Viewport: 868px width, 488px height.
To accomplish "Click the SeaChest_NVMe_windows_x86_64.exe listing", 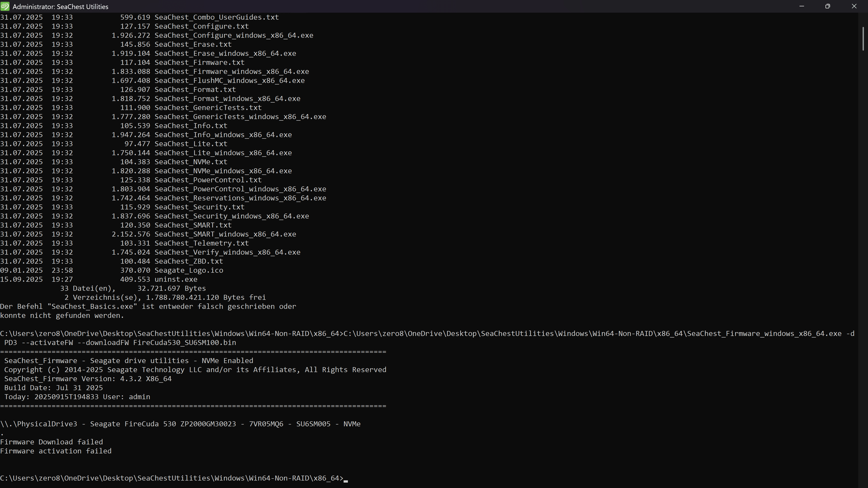I will tap(223, 171).
